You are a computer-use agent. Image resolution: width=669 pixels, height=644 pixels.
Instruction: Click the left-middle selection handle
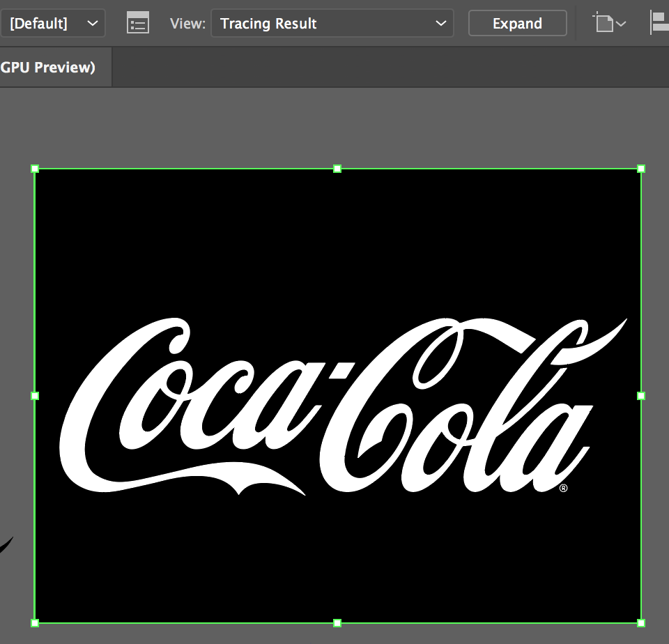[35, 396]
